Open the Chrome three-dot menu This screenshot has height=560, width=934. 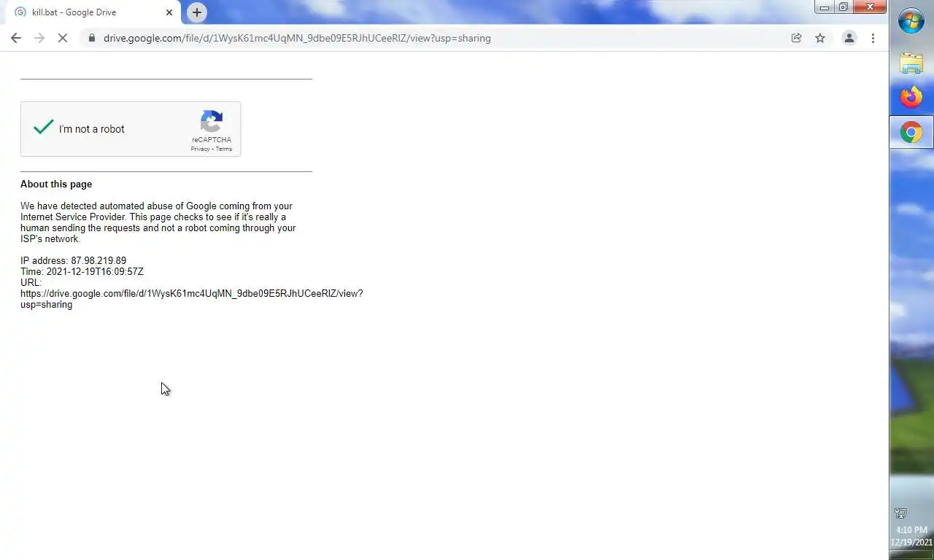[873, 38]
